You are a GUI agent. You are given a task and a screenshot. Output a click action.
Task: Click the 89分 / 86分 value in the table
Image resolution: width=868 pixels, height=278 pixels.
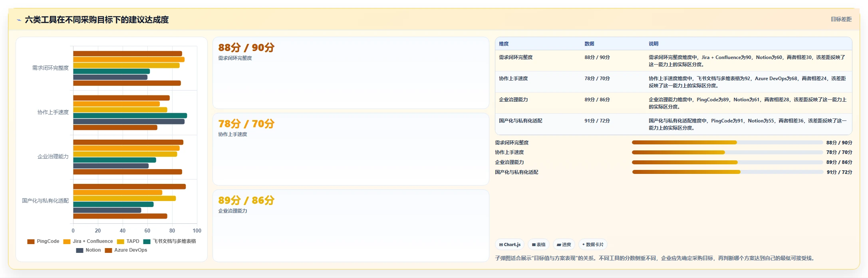tap(597, 100)
